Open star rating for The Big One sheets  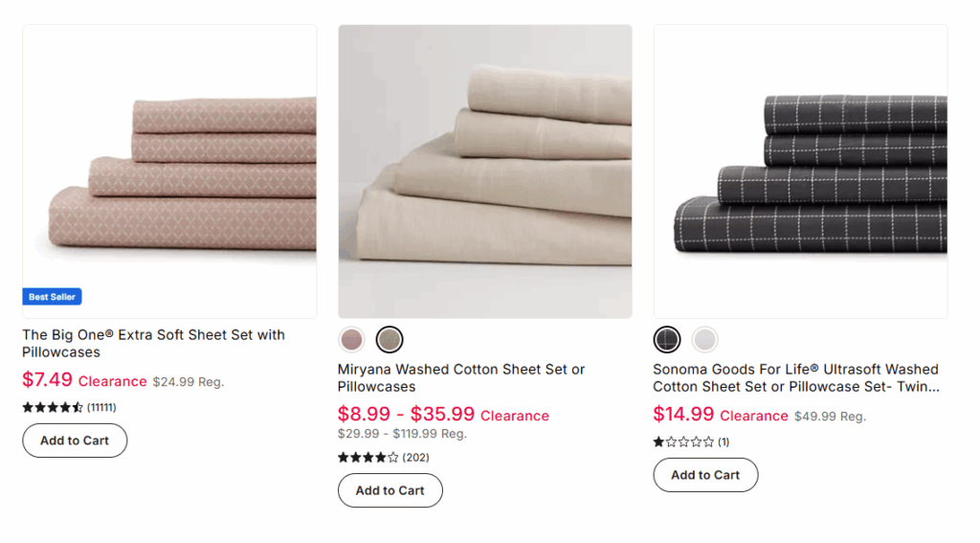[53, 407]
